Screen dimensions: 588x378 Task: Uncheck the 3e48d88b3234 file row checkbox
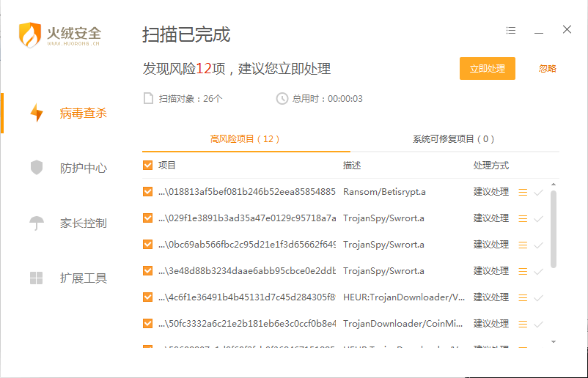click(x=148, y=271)
